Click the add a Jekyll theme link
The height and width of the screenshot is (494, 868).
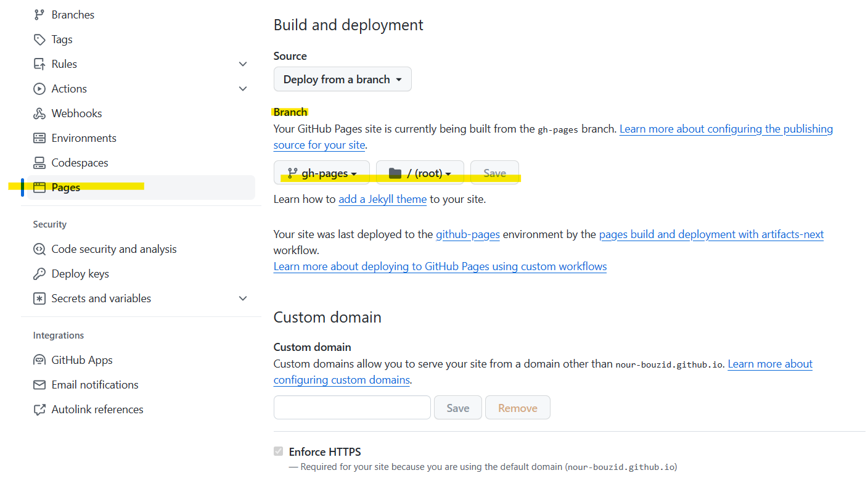(x=382, y=199)
